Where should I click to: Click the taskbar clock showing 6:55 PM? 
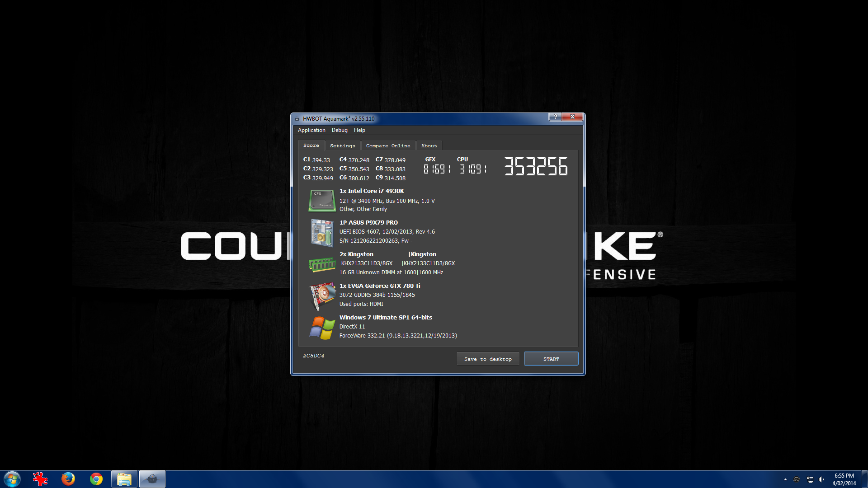tap(844, 479)
